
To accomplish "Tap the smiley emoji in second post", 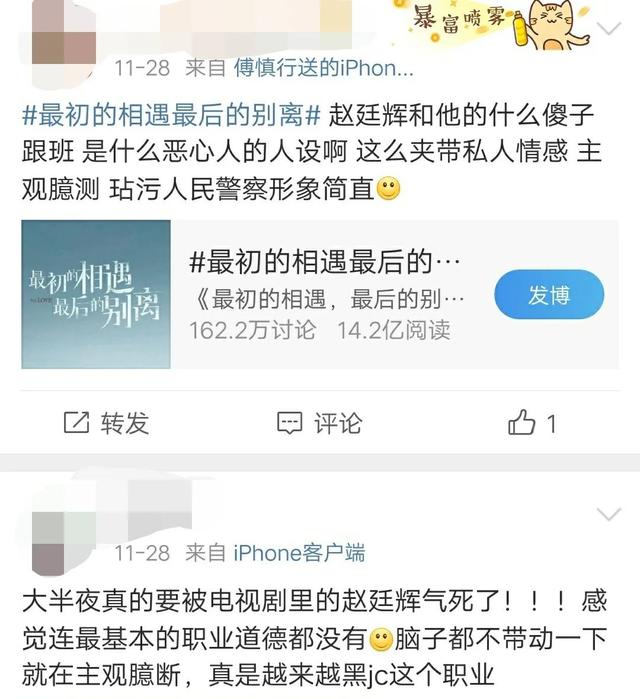I will coord(382,640).
